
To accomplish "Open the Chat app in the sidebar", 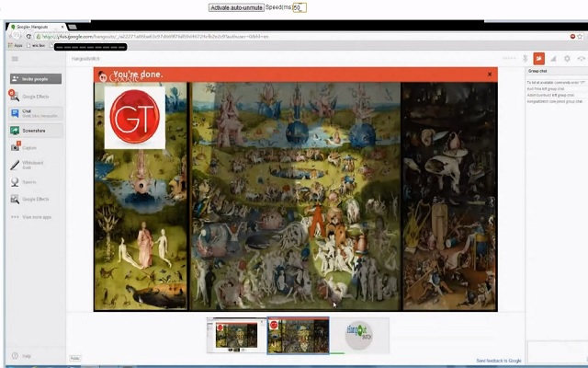I will pos(36,113).
